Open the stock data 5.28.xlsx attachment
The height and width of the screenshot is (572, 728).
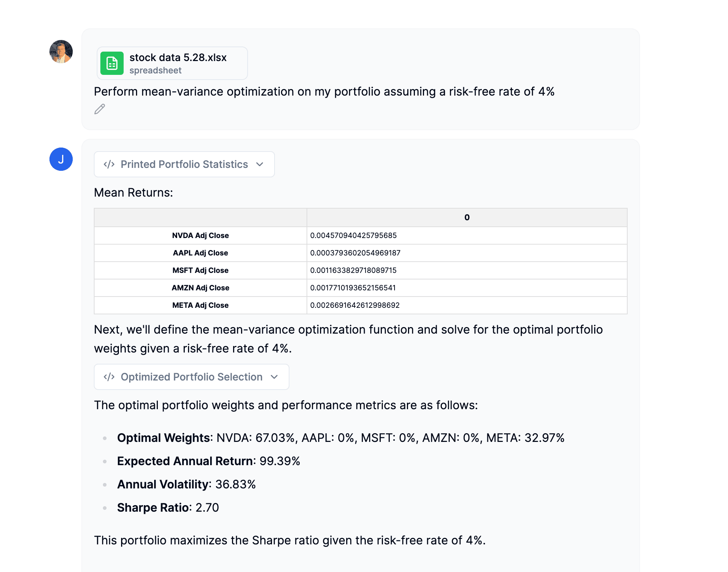pyautogui.click(x=178, y=58)
